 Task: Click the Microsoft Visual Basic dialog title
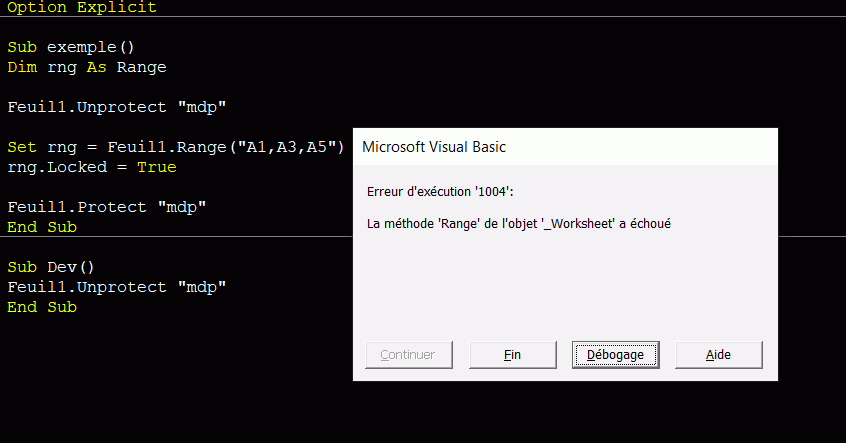[x=434, y=147]
